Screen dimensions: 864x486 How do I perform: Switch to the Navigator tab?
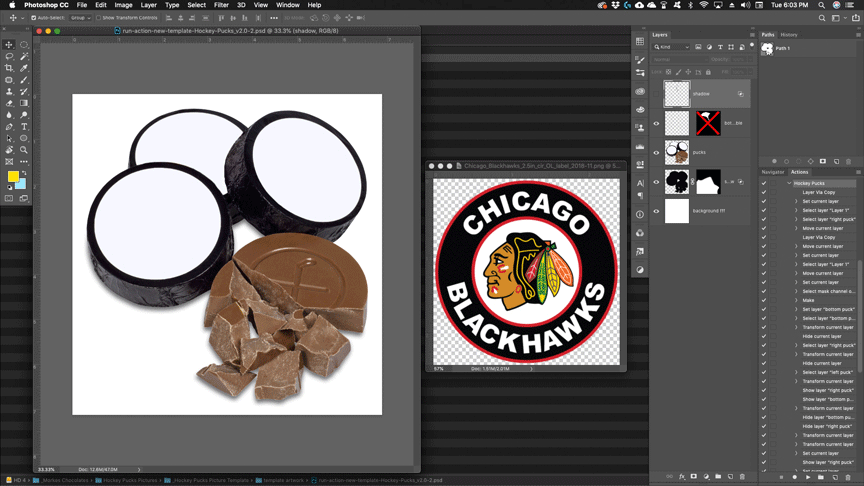click(x=773, y=172)
